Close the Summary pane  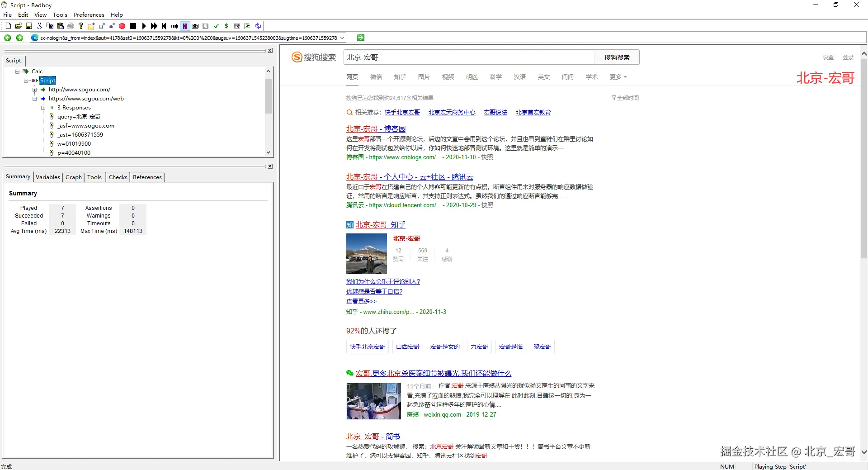tap(270, 166)
